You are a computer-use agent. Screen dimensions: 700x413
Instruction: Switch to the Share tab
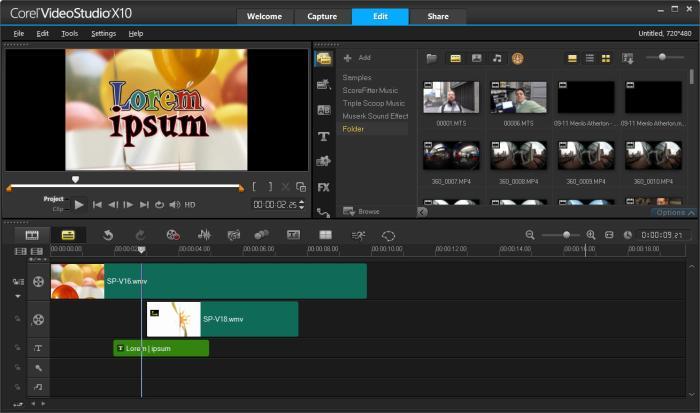pos(438,16)
